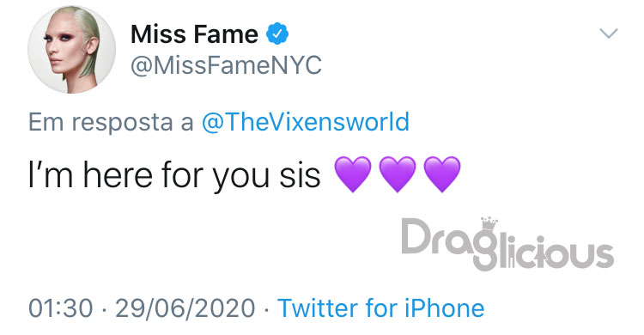
Task: Click the large 'g' in Draglicious logo
Action: 484,250
